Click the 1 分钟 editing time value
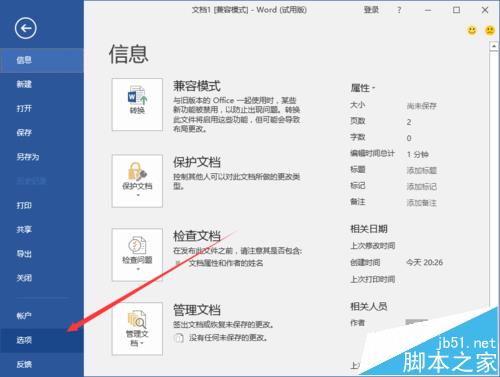500x377 pixels. tap(418, 154)
